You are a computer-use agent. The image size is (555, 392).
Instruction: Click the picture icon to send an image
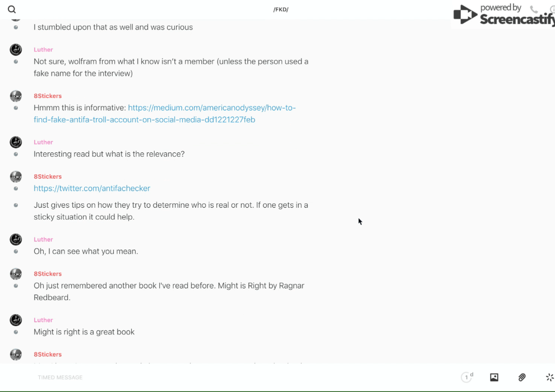tap(494, 377)
